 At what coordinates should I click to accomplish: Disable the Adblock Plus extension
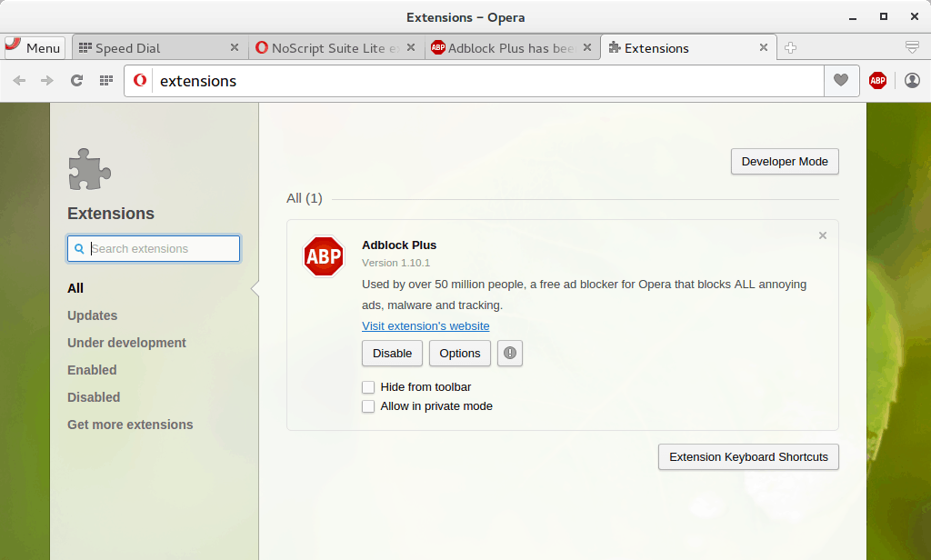tap(392, 354)
